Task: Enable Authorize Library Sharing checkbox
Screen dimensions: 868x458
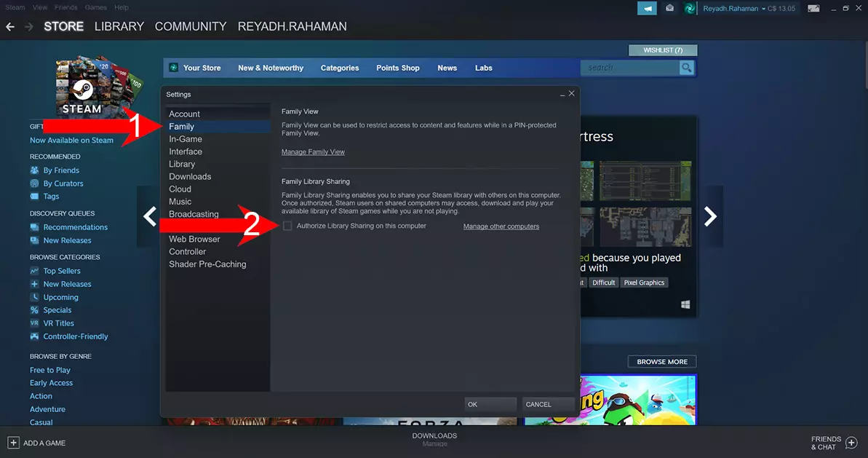Action: (287, 226)
